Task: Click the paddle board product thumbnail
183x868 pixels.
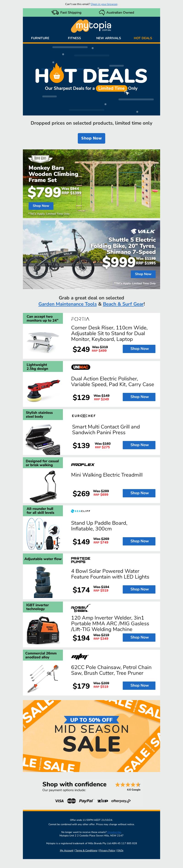Action: point(43,534)
